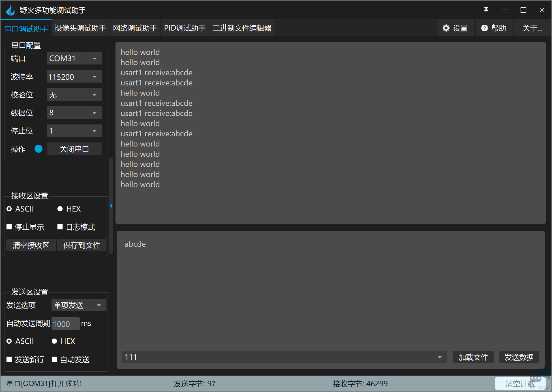Click 发送数据 button
The width and height of the screenshot is (552, 392).
(x=519, y=357)
